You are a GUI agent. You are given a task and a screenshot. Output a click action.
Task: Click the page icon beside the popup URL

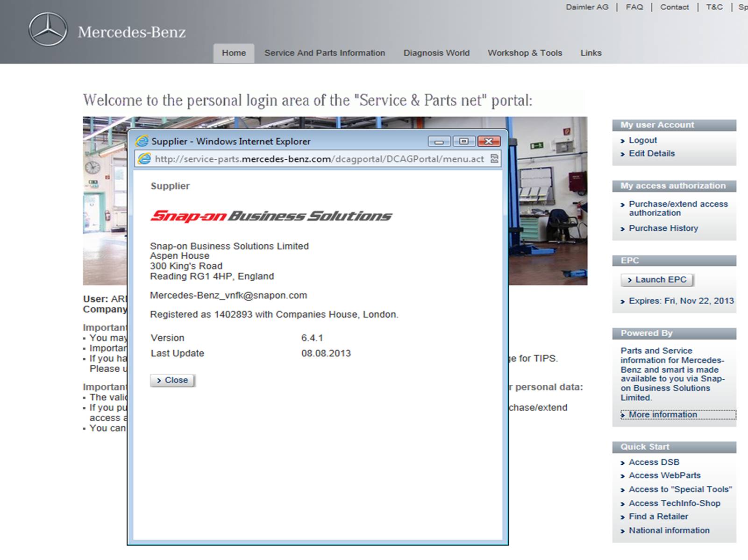point(144,159)
